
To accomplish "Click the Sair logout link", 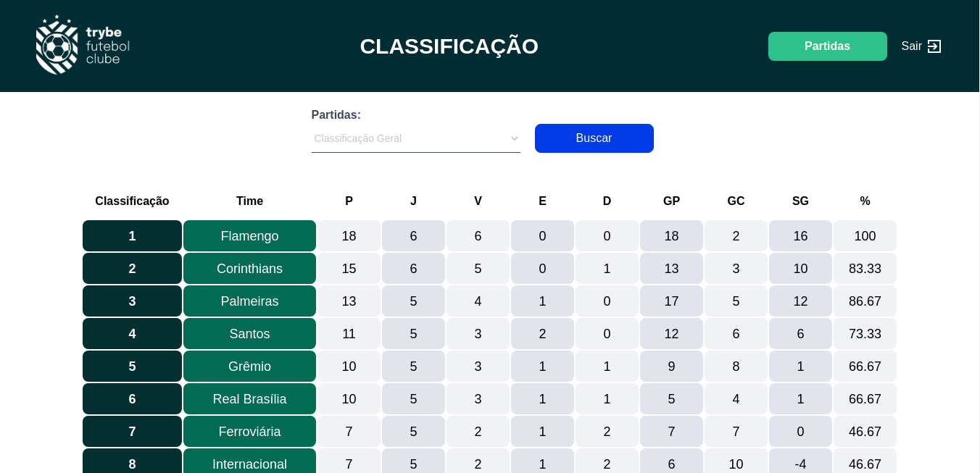I will 911,46.
